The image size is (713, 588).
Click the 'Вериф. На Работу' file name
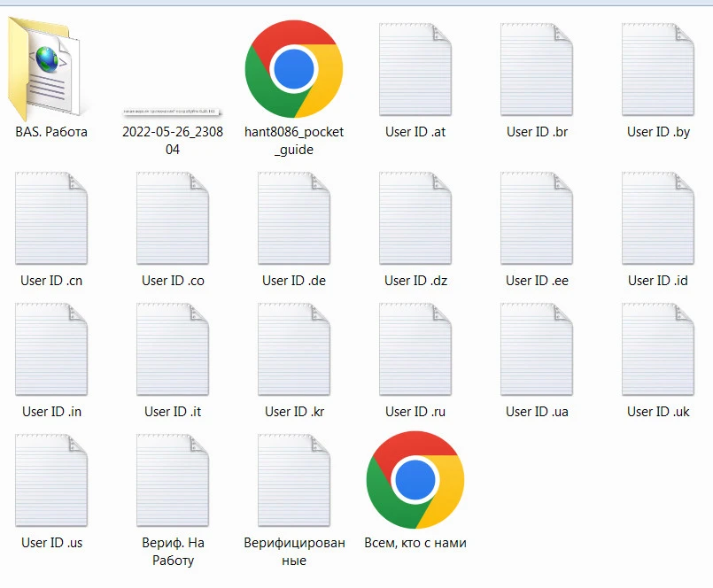[x=173, y=551]
